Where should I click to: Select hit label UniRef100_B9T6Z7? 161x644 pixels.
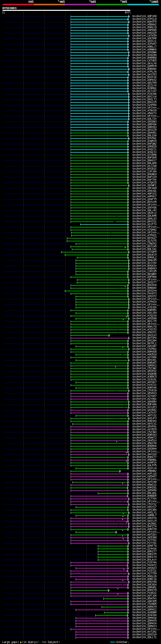point(144,238)
